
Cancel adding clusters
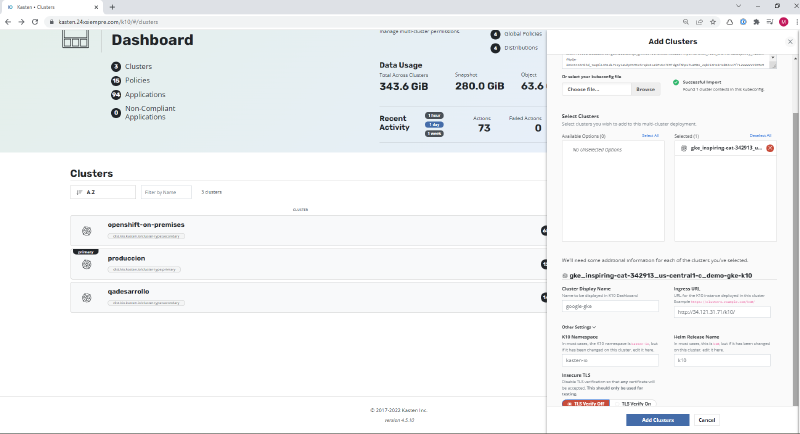coord(707,420)
